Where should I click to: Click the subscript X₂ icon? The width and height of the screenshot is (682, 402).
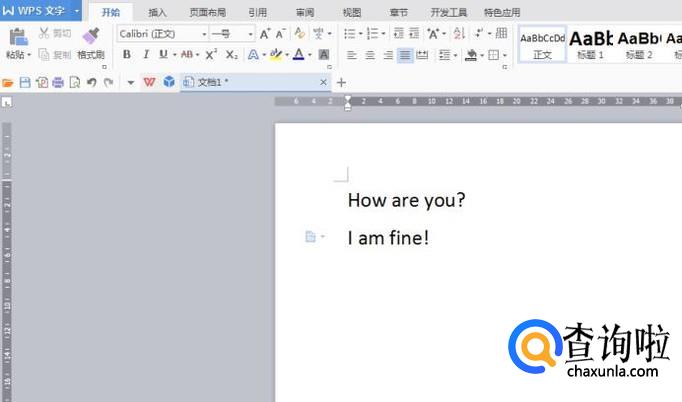coord(231,54)
